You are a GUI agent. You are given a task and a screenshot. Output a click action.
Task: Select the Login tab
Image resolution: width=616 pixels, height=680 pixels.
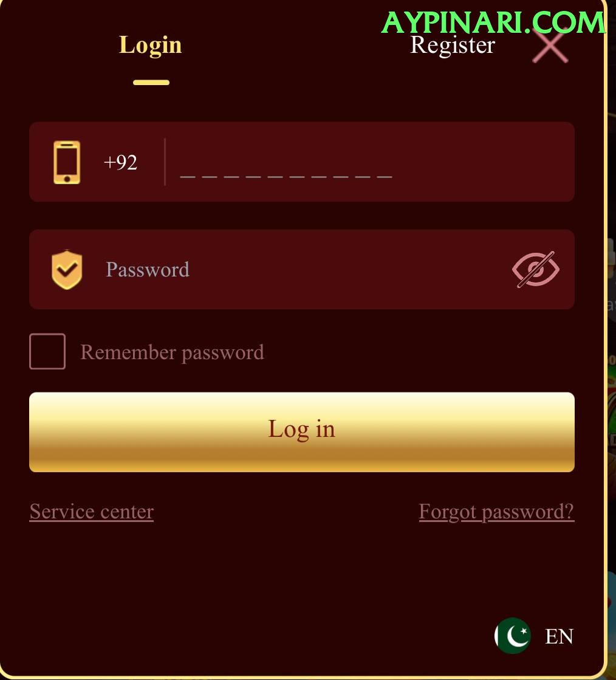click(x=151, y=46)
